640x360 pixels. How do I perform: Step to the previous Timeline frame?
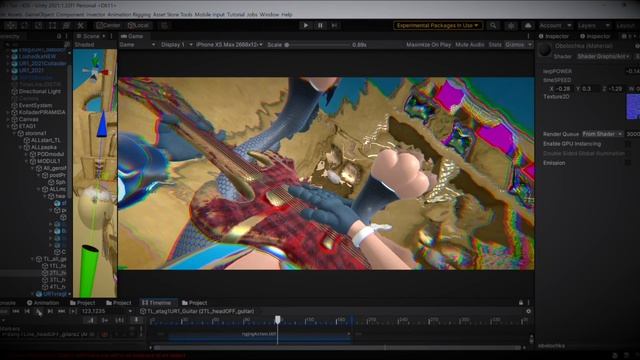(27, 311)
